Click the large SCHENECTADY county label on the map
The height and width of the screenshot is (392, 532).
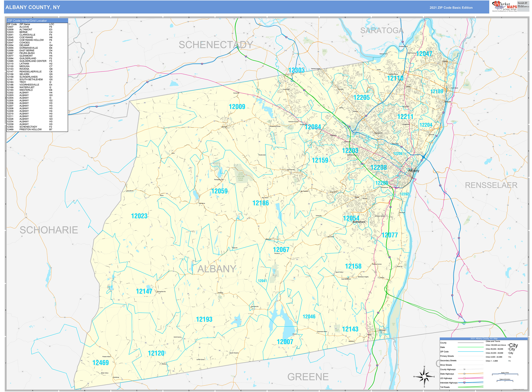(216, 45)
